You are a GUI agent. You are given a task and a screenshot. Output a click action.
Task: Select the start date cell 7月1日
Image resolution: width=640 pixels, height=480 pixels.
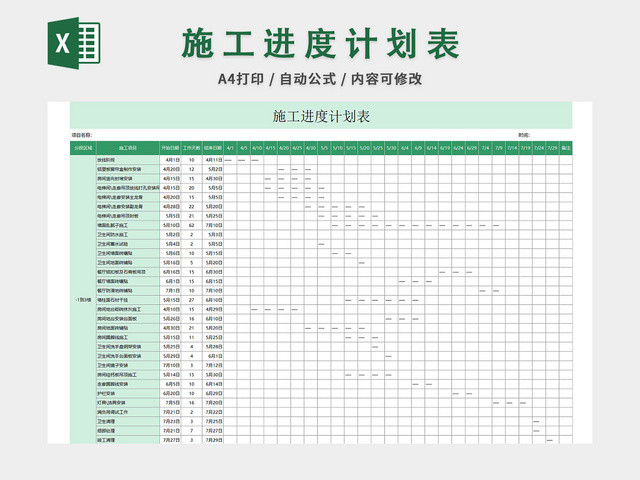coord(170,291)
